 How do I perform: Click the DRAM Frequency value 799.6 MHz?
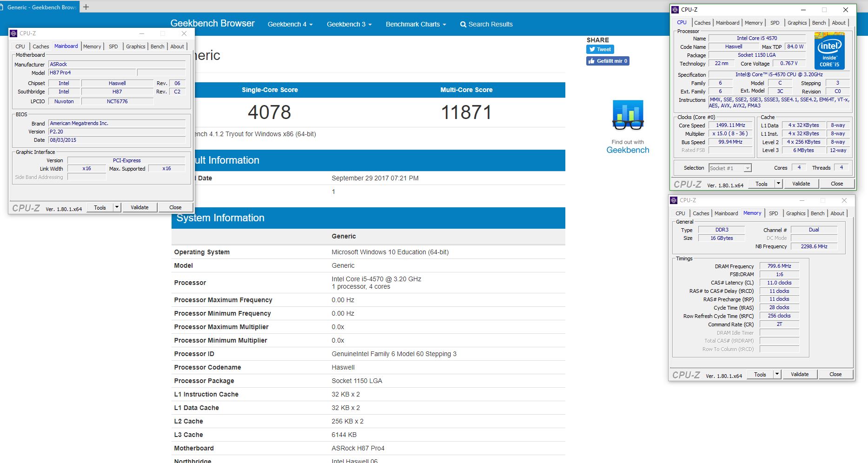[779, 266]
